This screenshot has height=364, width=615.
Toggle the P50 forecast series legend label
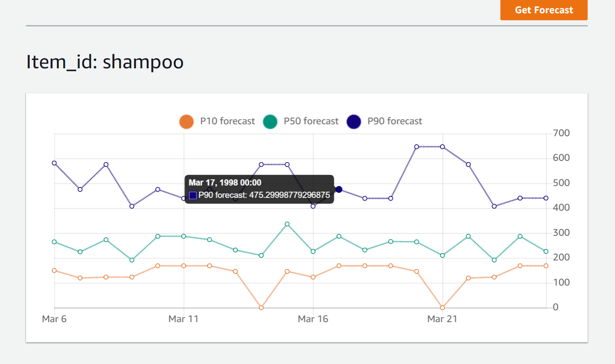[311, 121]
